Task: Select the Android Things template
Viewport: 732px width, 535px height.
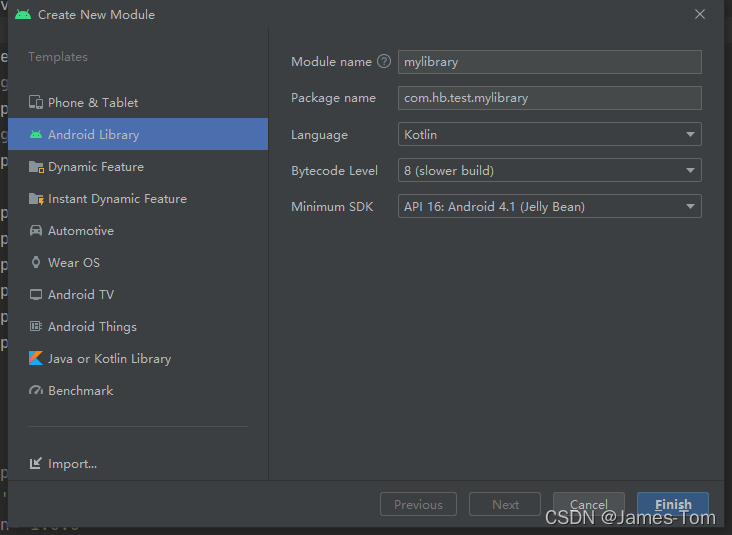Action: [x=138, y=326]
